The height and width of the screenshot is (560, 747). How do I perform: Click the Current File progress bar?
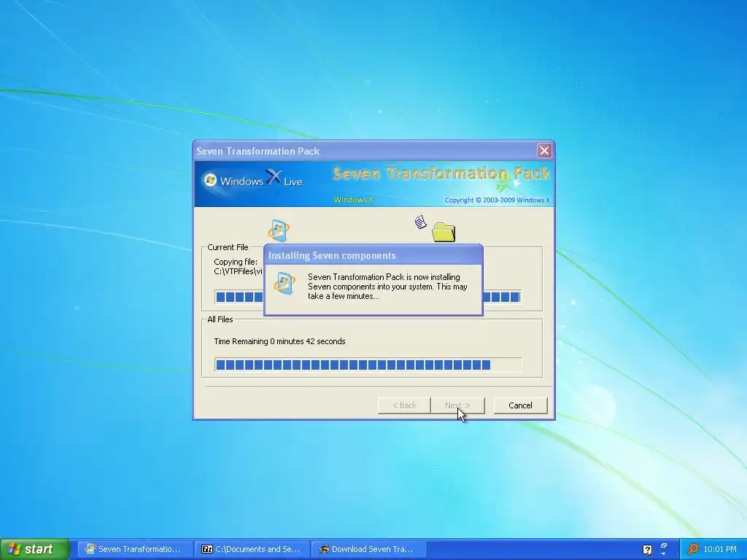(x=368, y=297)
